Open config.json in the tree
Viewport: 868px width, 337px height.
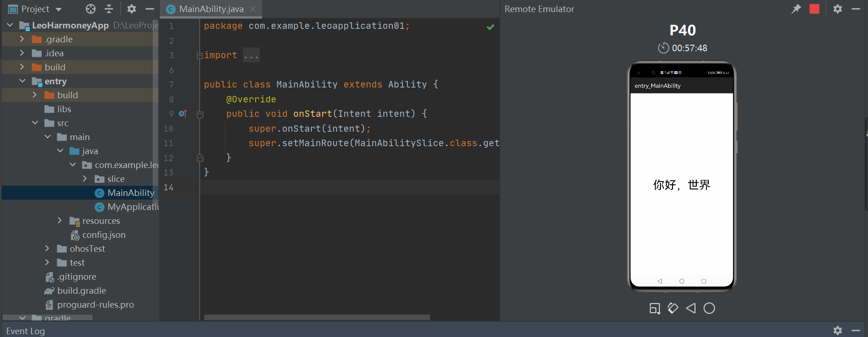(104, 235)
